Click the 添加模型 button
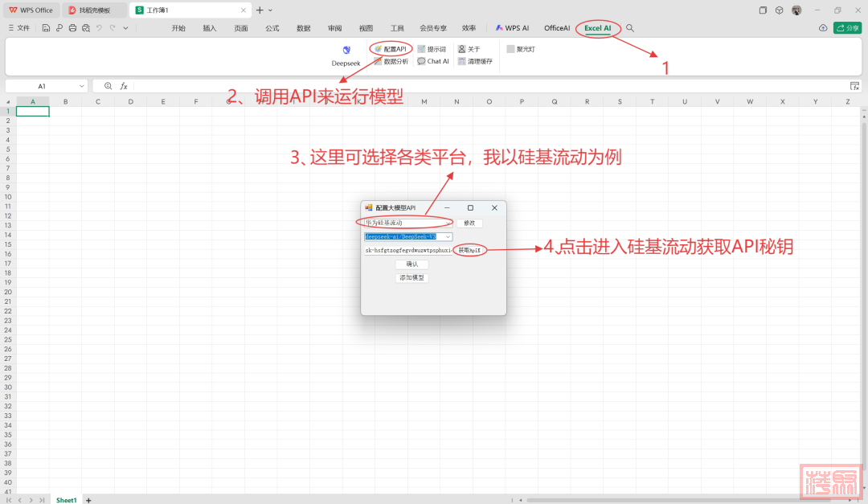Screen dimensions: 868x504 coord(411,277)
